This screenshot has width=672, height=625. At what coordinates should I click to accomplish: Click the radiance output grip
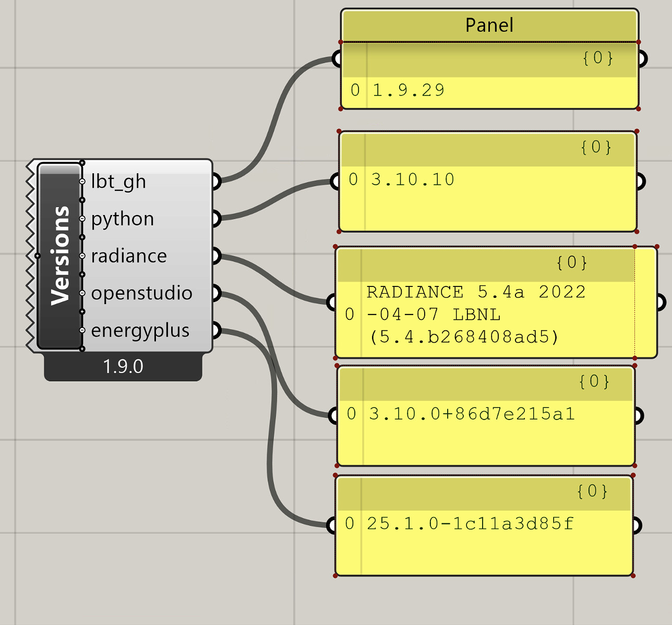[x=217, y=256]
